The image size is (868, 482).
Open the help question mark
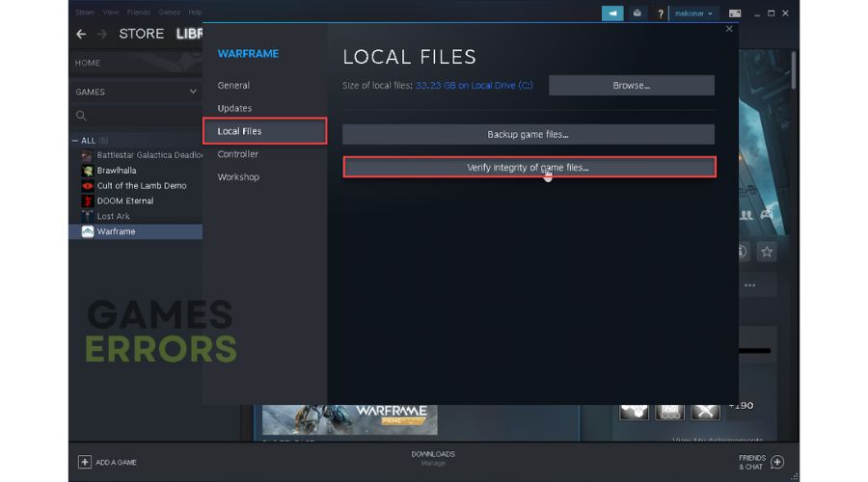pos(660,13)
